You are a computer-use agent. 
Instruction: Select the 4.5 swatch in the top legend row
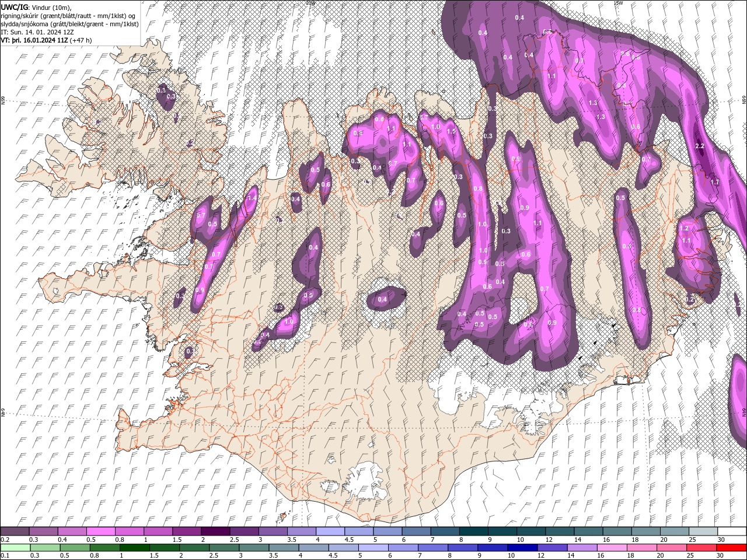click(x=358, y=531)
